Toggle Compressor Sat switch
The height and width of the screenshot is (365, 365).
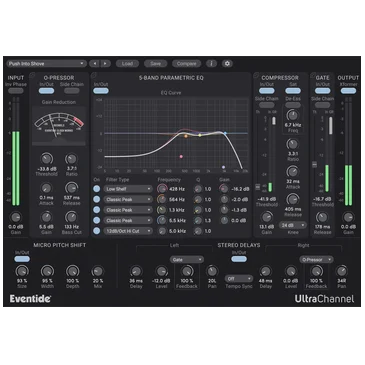pos(293,91)
